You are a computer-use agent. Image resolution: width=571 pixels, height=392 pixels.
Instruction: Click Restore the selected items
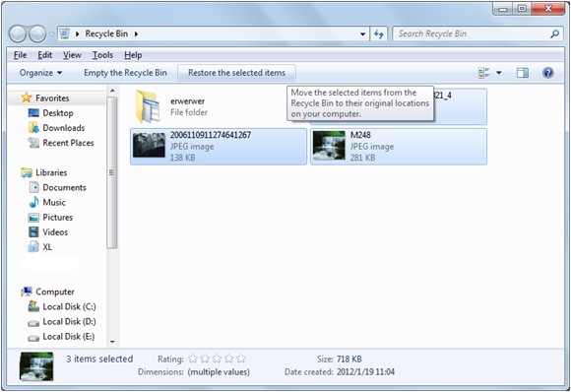(236, 73)
